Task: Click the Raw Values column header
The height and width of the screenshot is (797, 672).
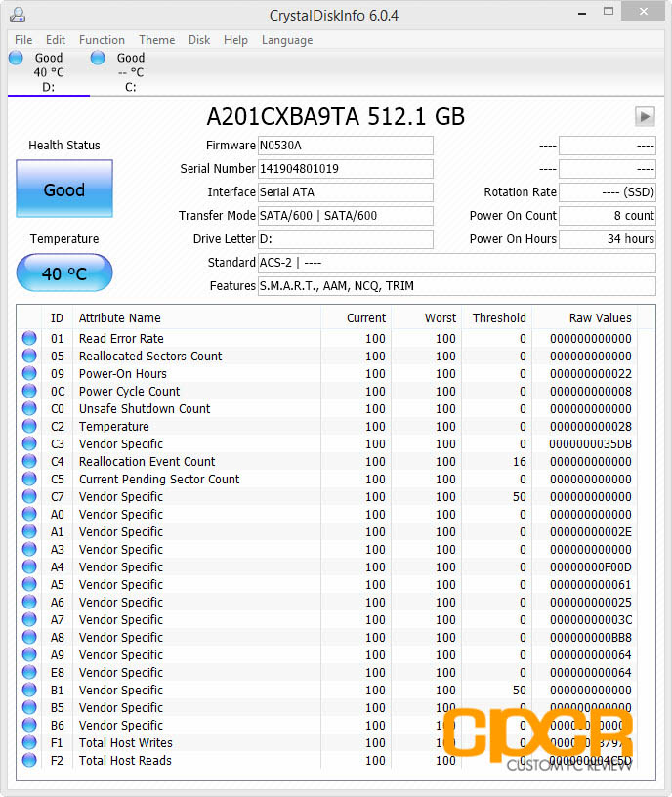Action: point(586,318)
